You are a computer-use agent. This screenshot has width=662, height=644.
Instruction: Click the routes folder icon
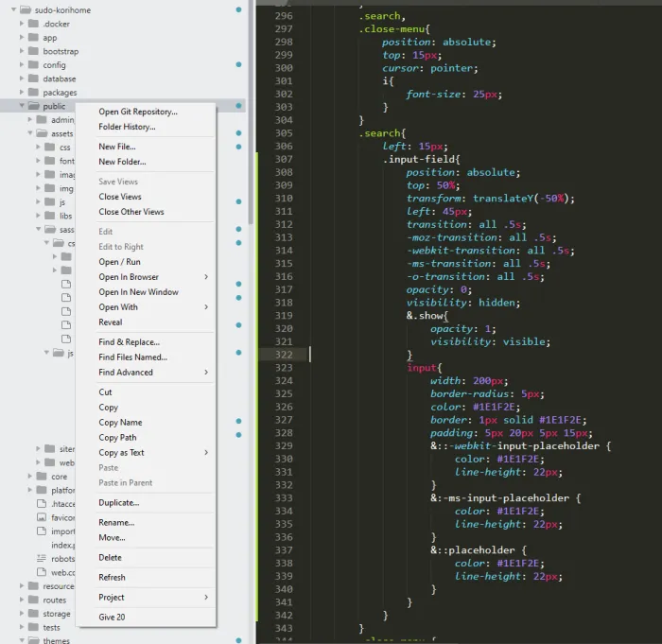tap(33, 600)
